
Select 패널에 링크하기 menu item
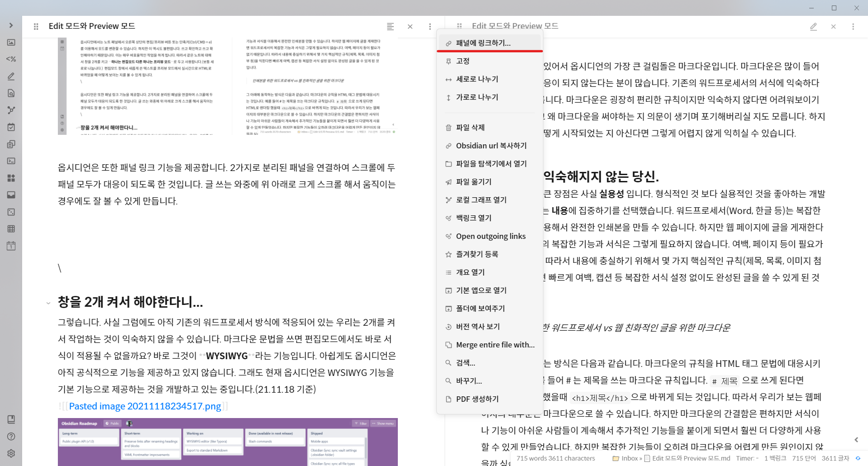490,43
